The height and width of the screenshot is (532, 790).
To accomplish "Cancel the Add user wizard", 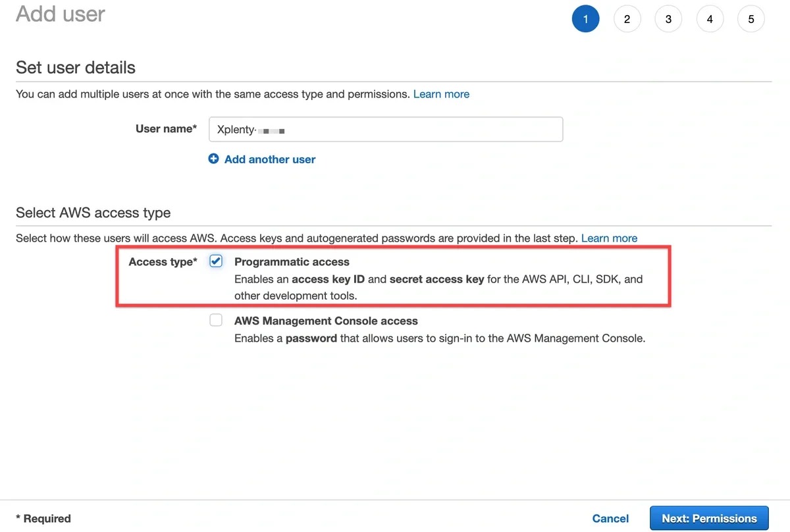I will [610, 518].
